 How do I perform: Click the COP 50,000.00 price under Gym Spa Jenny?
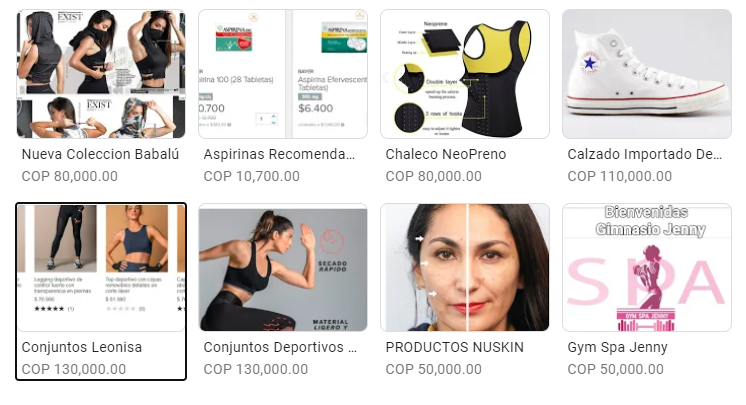pos(615,369)
